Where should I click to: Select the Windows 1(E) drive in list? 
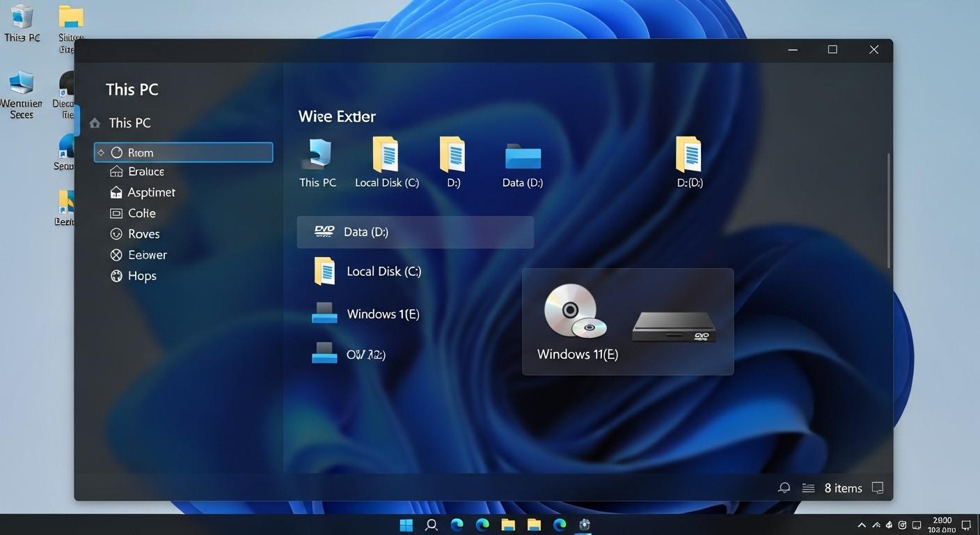[382, 314]
